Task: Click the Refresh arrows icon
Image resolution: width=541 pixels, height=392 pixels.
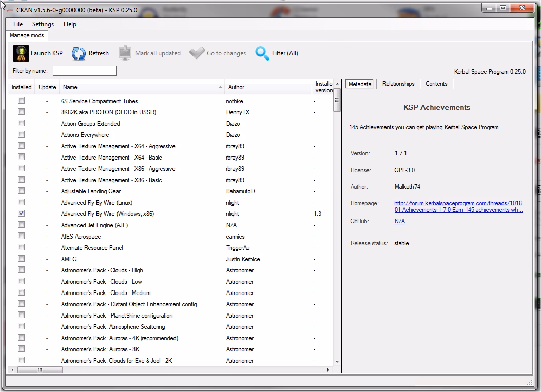Action: click(79, 53)
